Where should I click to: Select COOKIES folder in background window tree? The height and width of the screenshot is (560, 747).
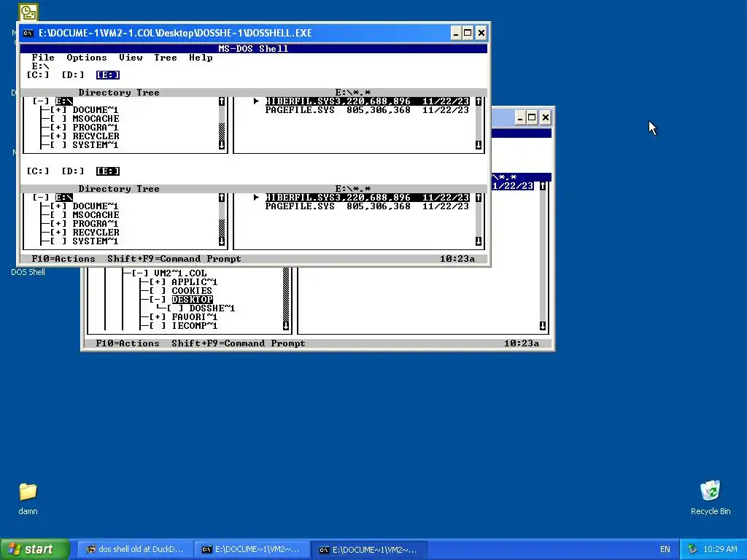192,291
